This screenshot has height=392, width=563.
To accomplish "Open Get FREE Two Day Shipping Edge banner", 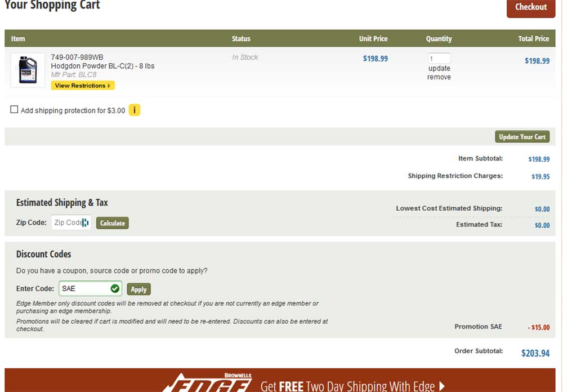I will (280, 380).
